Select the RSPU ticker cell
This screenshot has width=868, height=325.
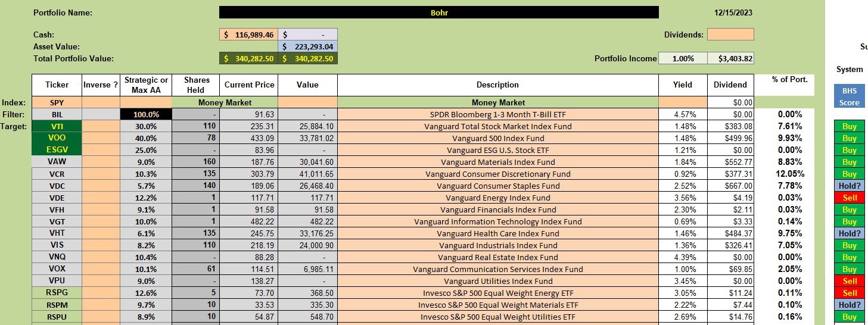(x=57, y=317)
